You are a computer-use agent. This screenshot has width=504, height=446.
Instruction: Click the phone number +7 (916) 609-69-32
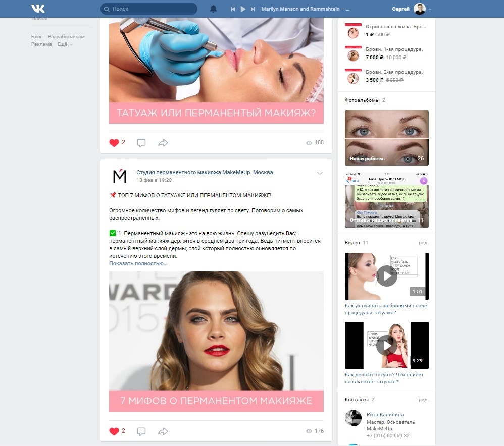point(388,436)
